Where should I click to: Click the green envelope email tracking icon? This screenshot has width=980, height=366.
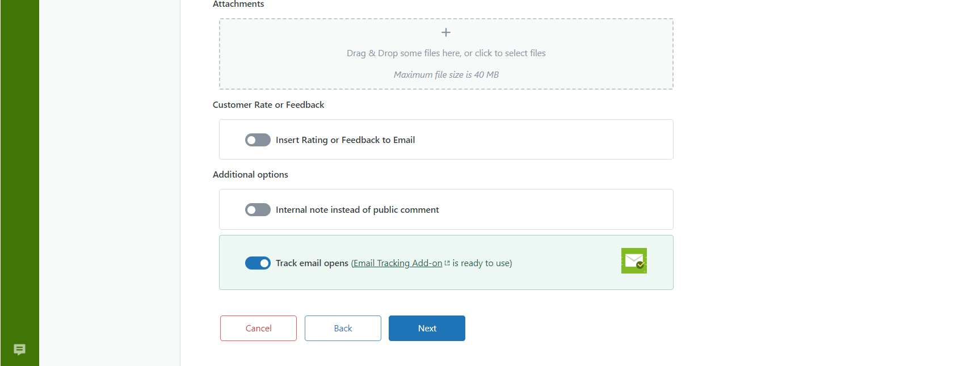[634, 260]
